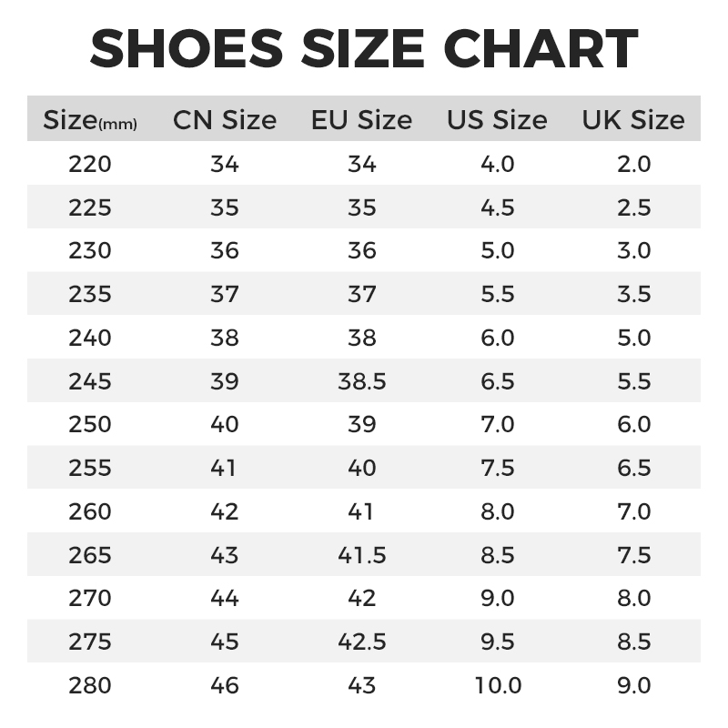Select the EU Size column header
728x728 pixels.
pos(361,120)
